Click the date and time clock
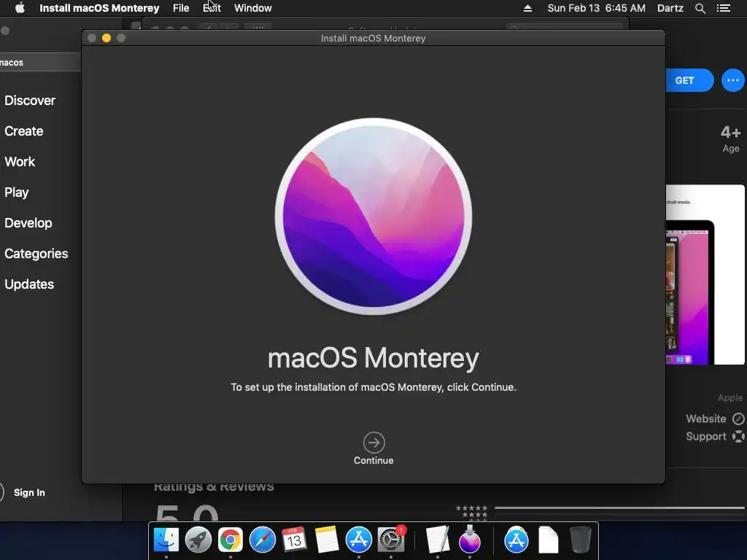This screenshot has height=560, width=747. point(597,8)
